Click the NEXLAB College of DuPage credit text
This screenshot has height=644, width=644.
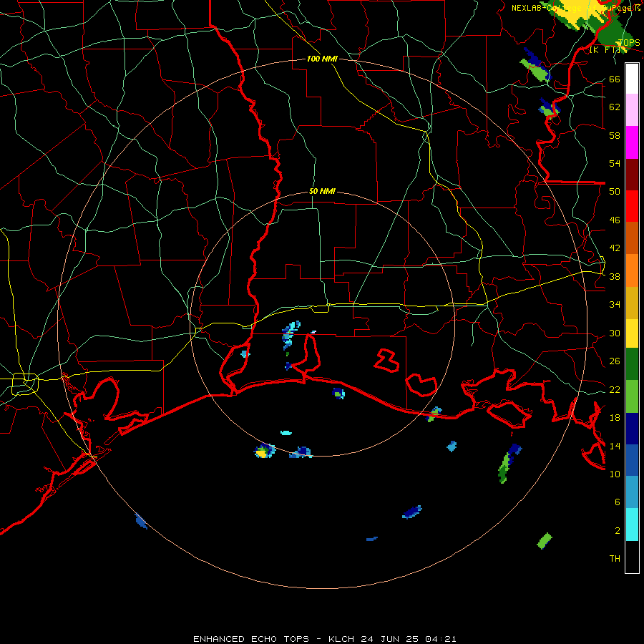point(576,8)
